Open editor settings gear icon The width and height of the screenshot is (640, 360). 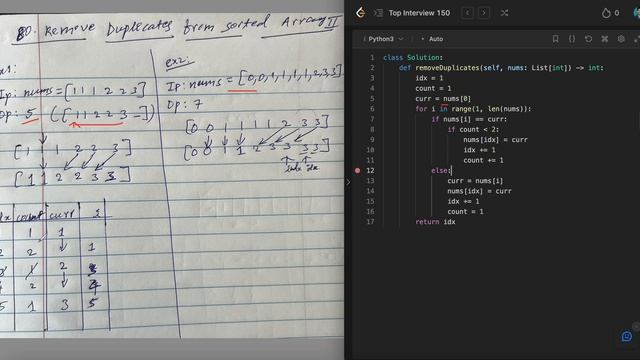coord(621,39)
